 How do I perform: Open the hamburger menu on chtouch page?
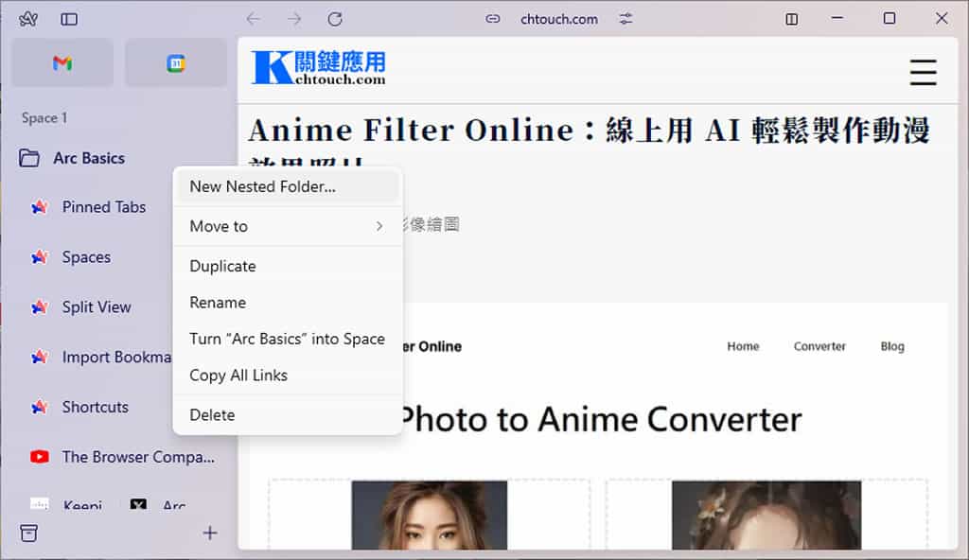923,72
